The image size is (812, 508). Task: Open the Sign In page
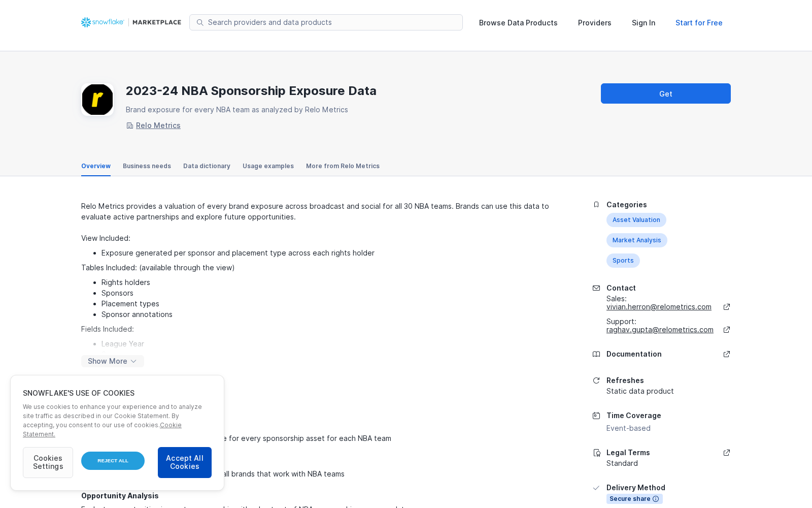(644, 23)
